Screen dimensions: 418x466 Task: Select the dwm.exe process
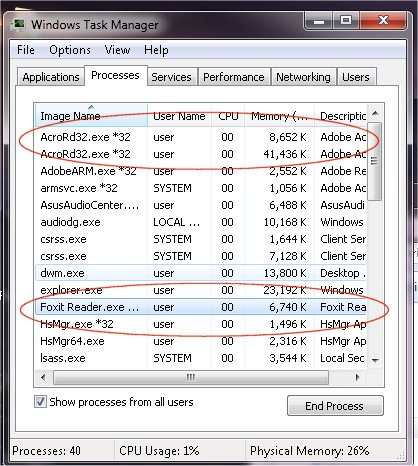(201, 273)
